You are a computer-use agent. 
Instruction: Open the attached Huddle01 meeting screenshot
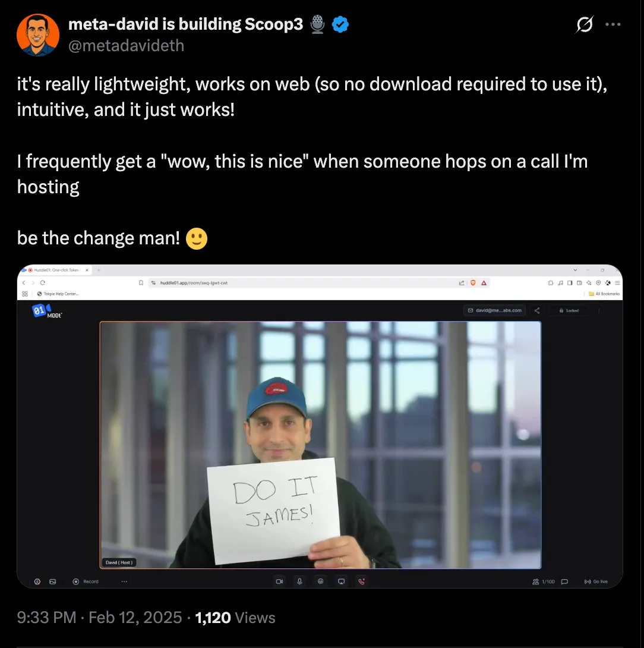click(x=320, y=426)
